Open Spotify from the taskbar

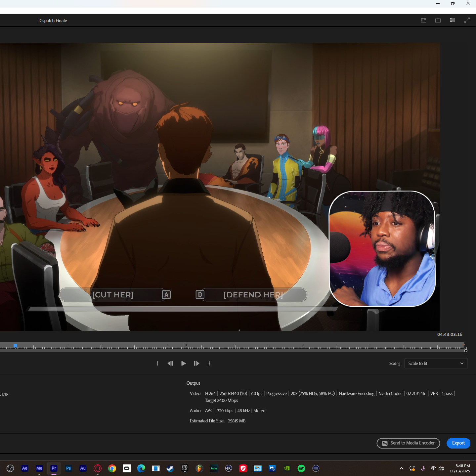[x=301, y=468]
